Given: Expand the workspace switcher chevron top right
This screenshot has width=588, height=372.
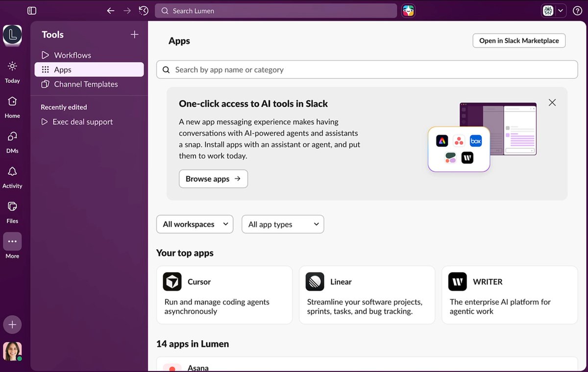Looking at the screenshot, I should point(560,10).
